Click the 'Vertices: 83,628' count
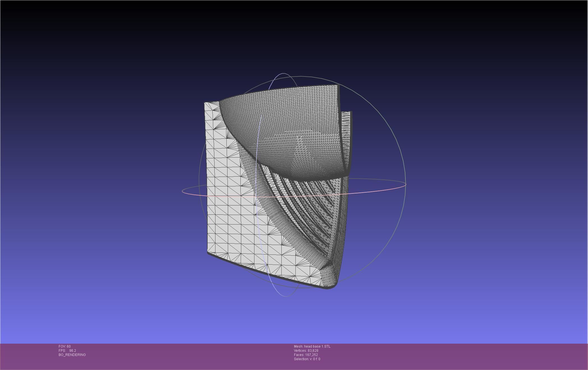 [306, 351]
